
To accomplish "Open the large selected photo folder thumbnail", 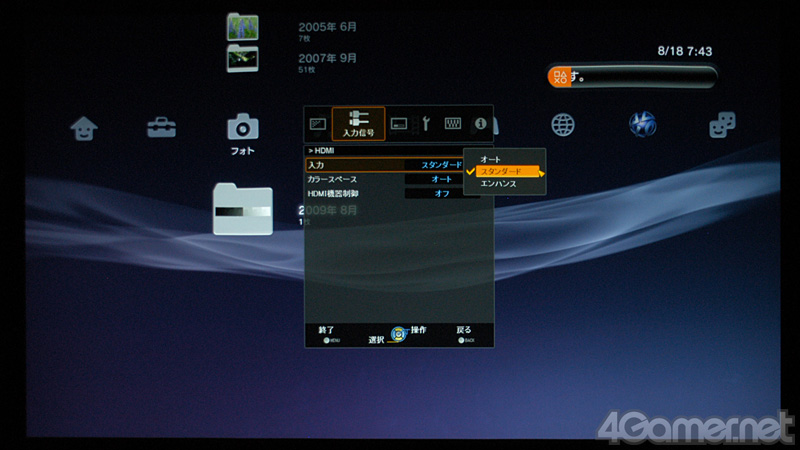I will [x=243, y=209].
